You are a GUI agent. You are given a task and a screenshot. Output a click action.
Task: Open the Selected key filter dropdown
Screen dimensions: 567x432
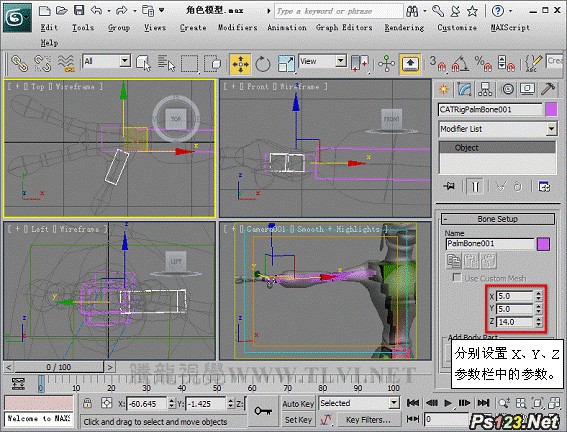[394, 403]
